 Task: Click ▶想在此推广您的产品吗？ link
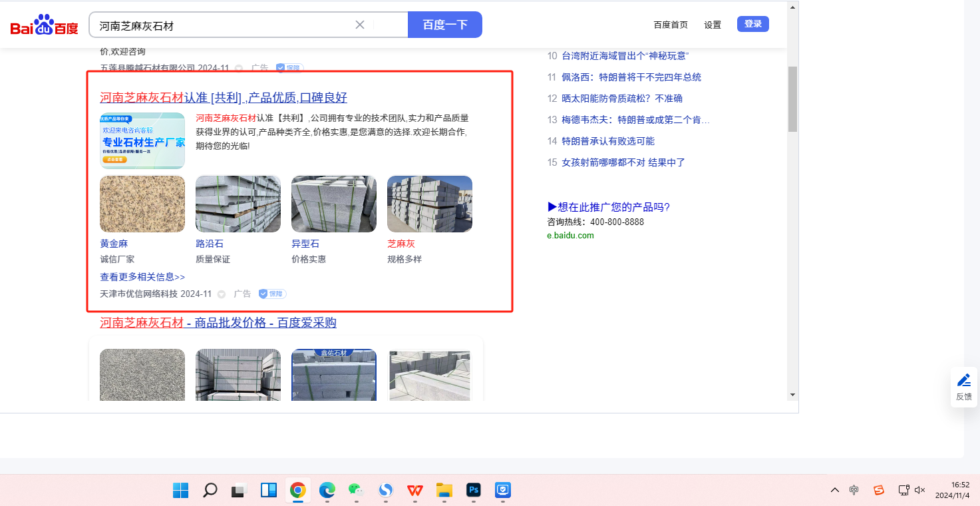click(x=609, y=207)
